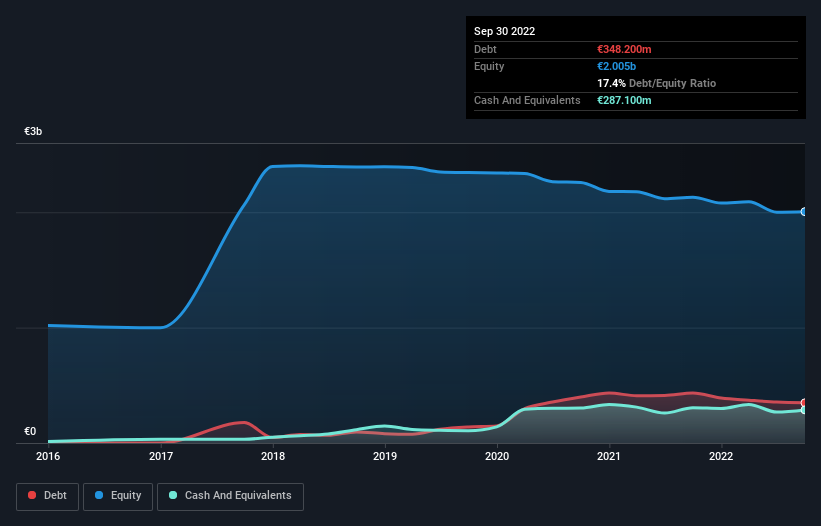
Task: Click the 2021 x-axis label
Action: pyautogui.click(x=609, y=456)
